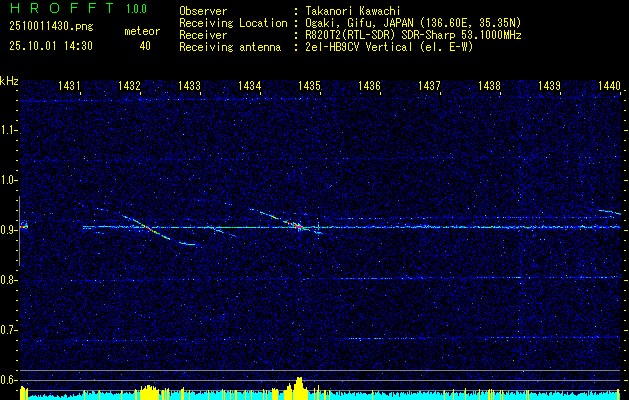The width and height of the screenshot is (629, 400).
Task: Click the 1.0 kHz axis label
Action: pos(8,180)
